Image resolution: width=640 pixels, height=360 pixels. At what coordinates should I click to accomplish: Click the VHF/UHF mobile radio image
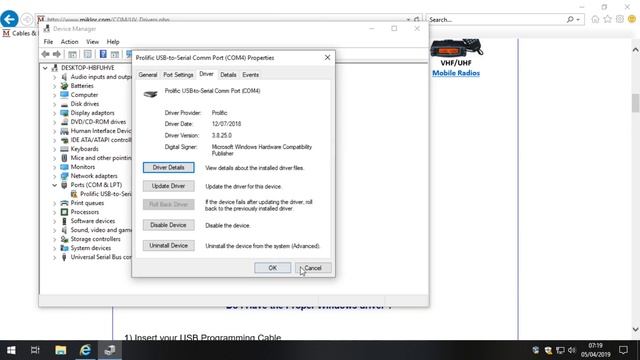[456, 49]
